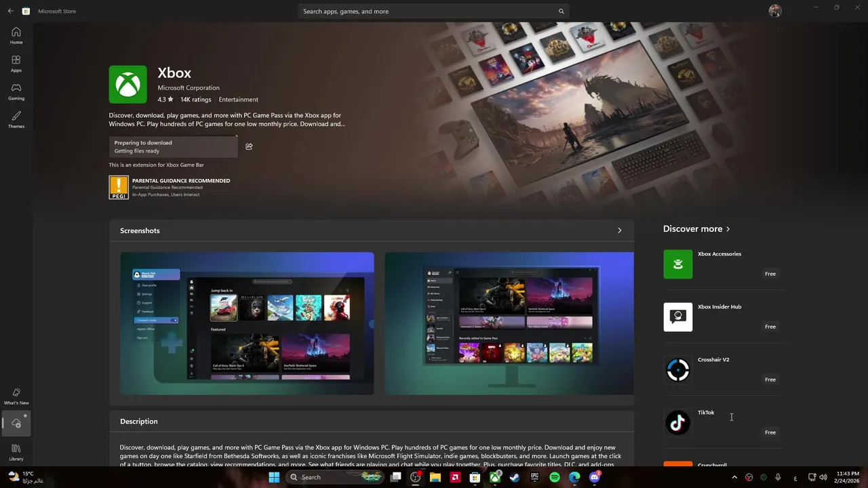
Task: Open the Themes section in sidebar
Action: (x=16, y=119)
